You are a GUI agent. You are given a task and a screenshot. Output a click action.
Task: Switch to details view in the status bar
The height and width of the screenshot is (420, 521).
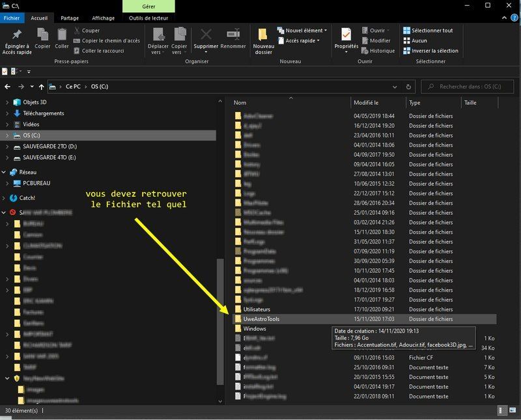502,410
